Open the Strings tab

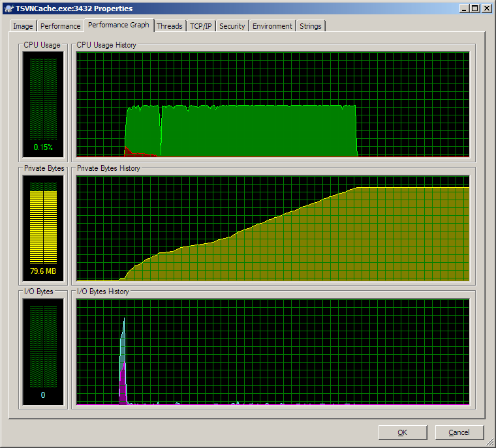pyautogui.click(x=311, y=26)
